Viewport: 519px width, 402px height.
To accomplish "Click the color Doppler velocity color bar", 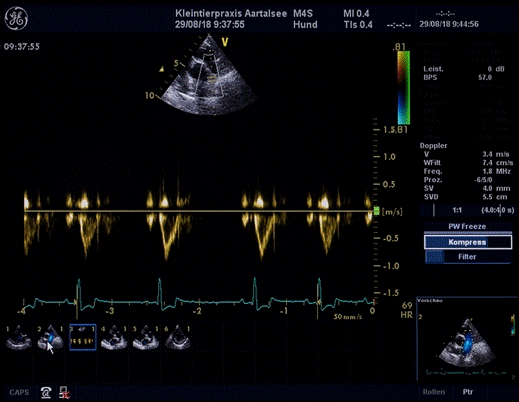I will coord(403,87).
